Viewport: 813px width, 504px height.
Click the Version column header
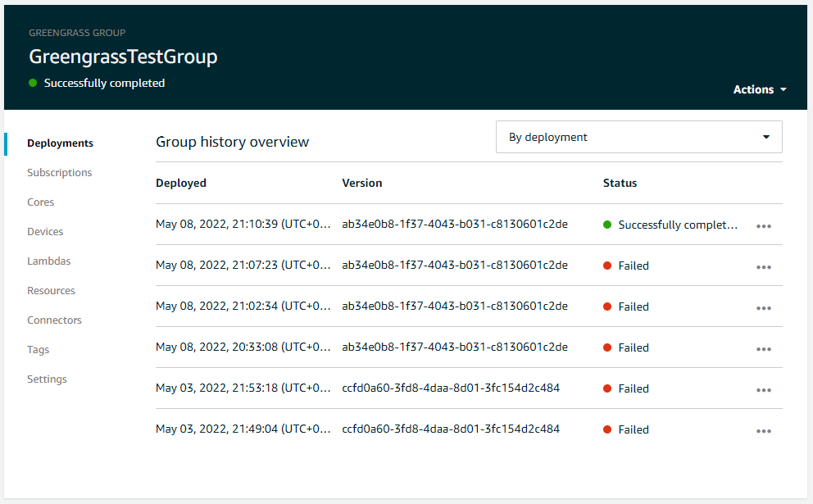click(x=362, y=183)
